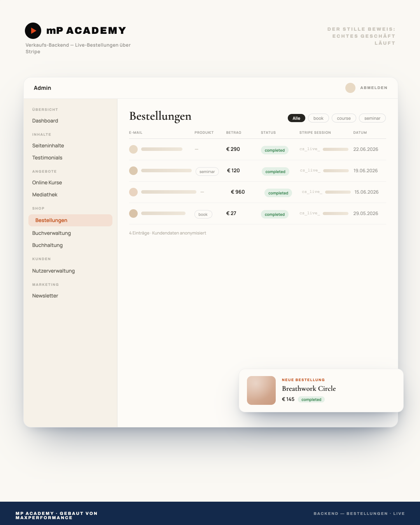This screenshot has height=525, width=420.
Task: Open the Newsletter section
Action: tap(45, 296)
